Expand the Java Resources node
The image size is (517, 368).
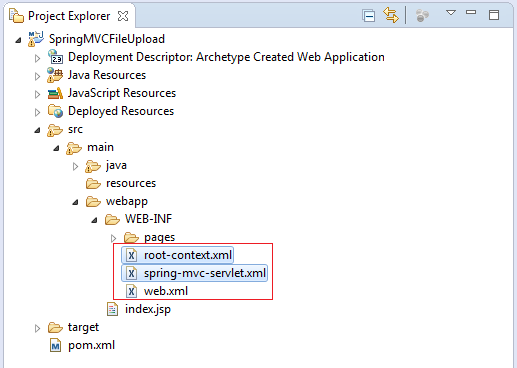[37, 76]
